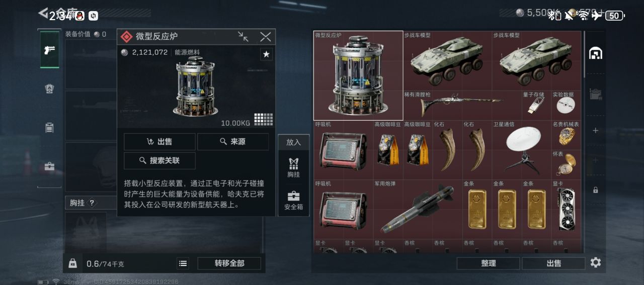Toggle the list view icon beside weight
This screenshot has height=285, width=644.
point(183,263)
